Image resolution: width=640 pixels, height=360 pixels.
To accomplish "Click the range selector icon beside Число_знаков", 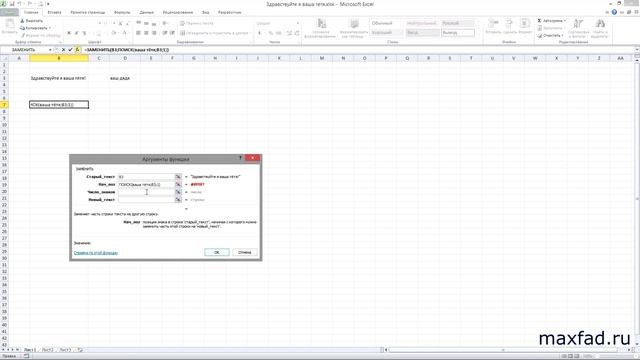I will point(178,192).
